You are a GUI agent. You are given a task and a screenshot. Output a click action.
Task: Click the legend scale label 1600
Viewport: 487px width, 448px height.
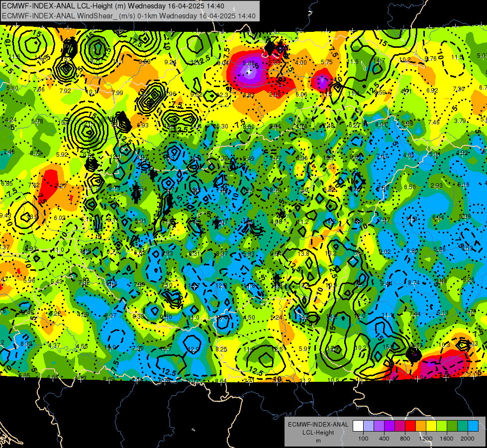pyautogui.click(x=447, y=439)
